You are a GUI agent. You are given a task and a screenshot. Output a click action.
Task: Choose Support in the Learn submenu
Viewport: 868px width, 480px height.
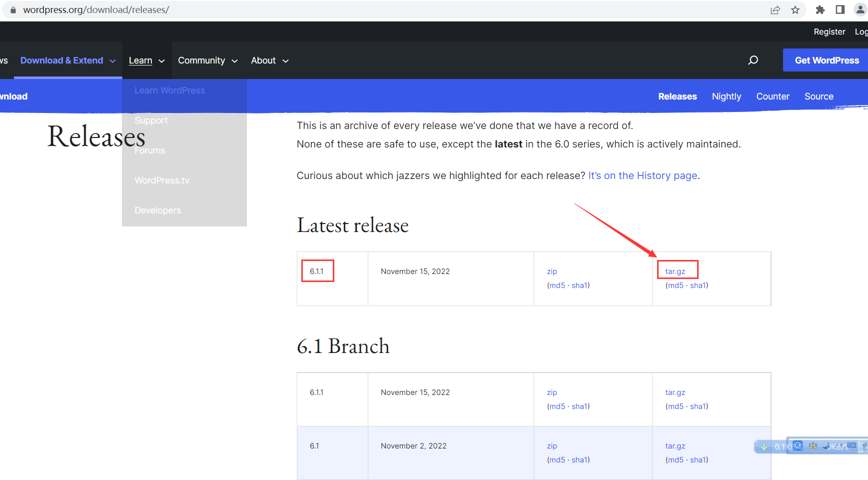click(x=151, y=120)
